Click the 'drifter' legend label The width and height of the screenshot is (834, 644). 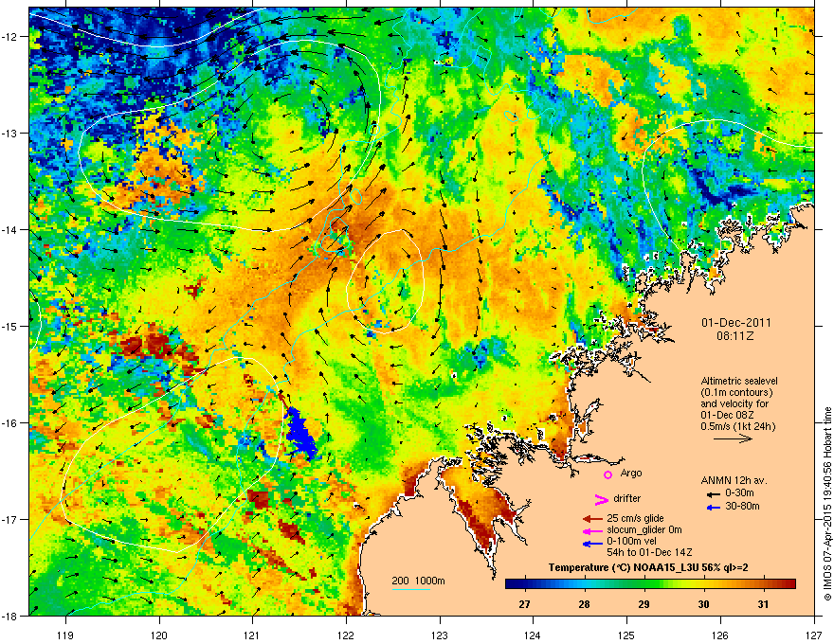pos(627,498)
